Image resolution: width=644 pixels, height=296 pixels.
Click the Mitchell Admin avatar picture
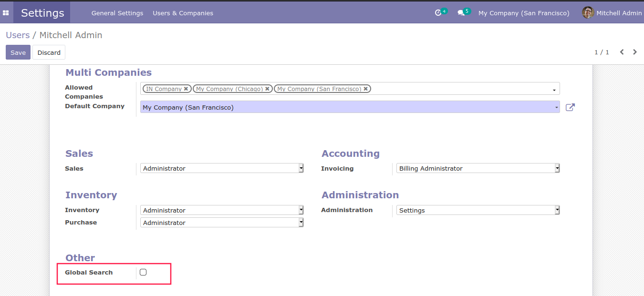(588, 13)
